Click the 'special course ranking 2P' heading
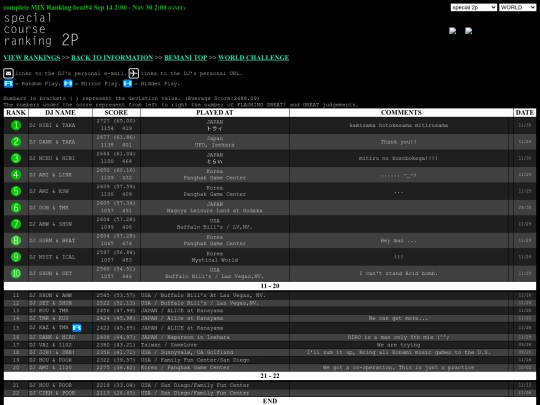Image resolution: width=540 pixels, height=405 pixels. (41, 30)
